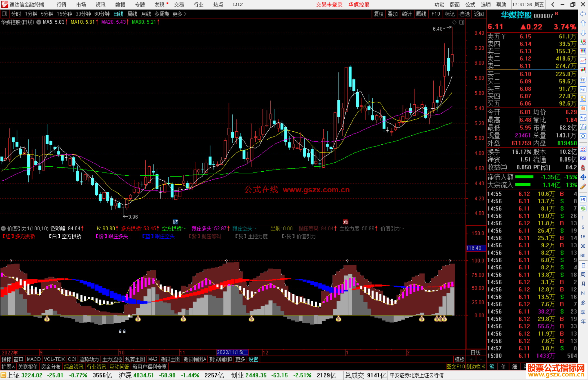The width and height of the screenshot is (588, 380).
Task: Open the candlestick chart icon in right sidebar
Action: point(583,70)
